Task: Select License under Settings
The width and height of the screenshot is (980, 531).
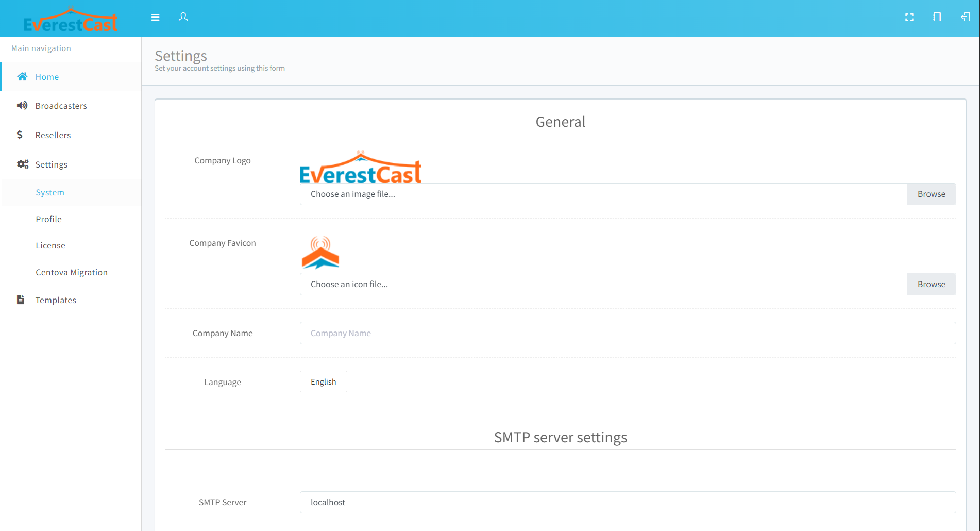Action: coord(71,245)
